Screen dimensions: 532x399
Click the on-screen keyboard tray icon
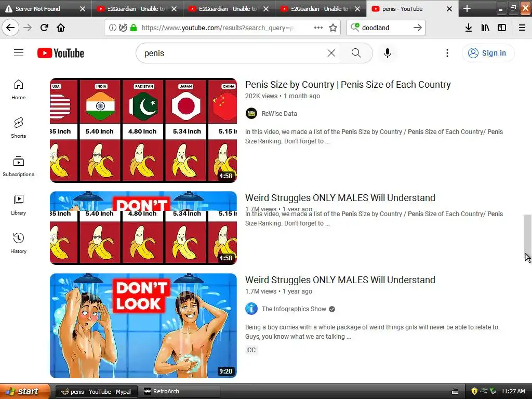455,392
